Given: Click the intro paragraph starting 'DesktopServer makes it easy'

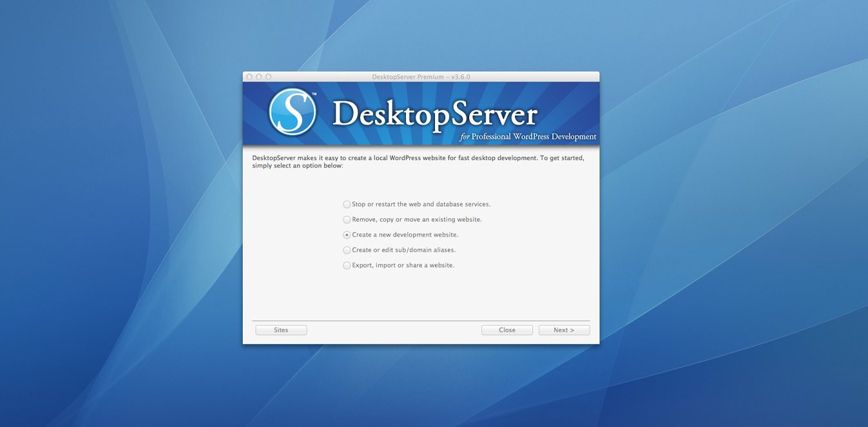Looking at the screenshot, I should tap(418, 161).
